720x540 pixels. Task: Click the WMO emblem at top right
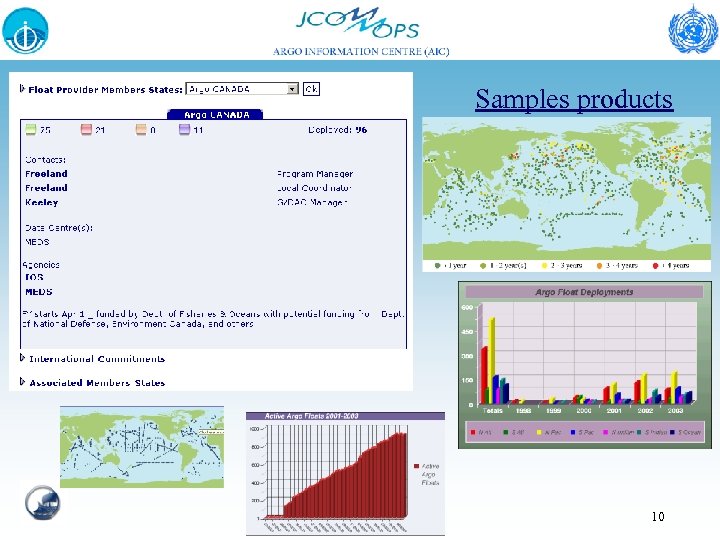(692, 29)
